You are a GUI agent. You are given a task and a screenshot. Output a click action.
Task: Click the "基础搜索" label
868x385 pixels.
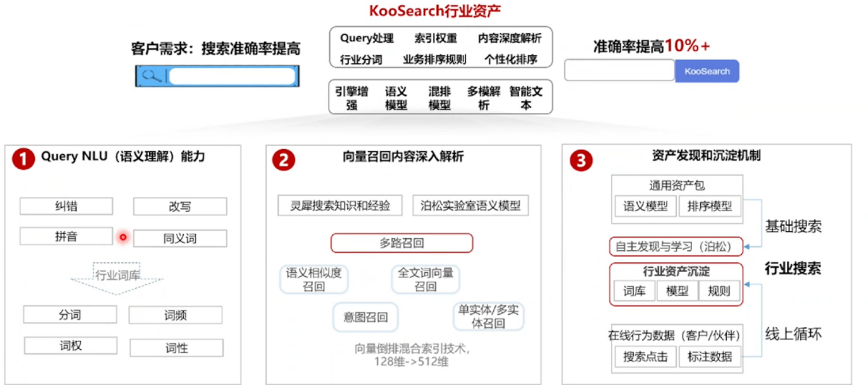pyautogui.click(x=793, y=227)
